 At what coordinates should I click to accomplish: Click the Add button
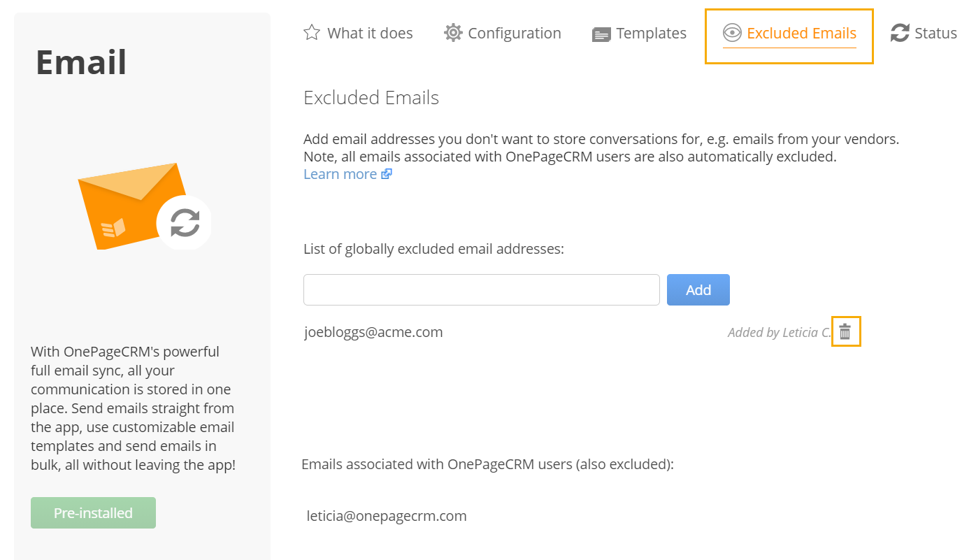point(698,289)
